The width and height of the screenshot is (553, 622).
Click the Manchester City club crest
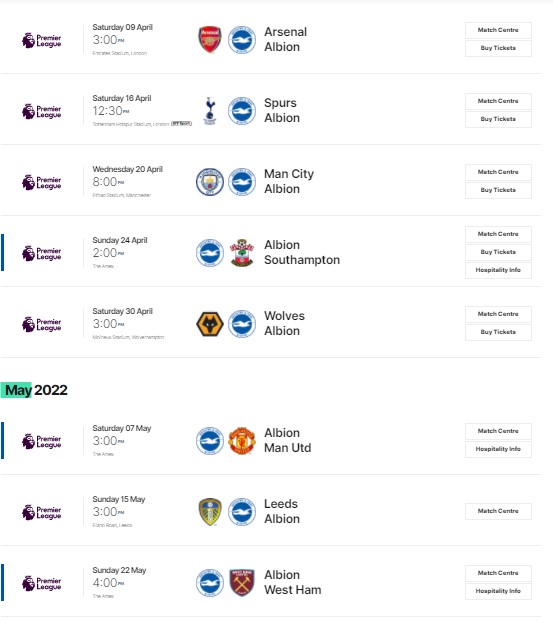point(210,182)
